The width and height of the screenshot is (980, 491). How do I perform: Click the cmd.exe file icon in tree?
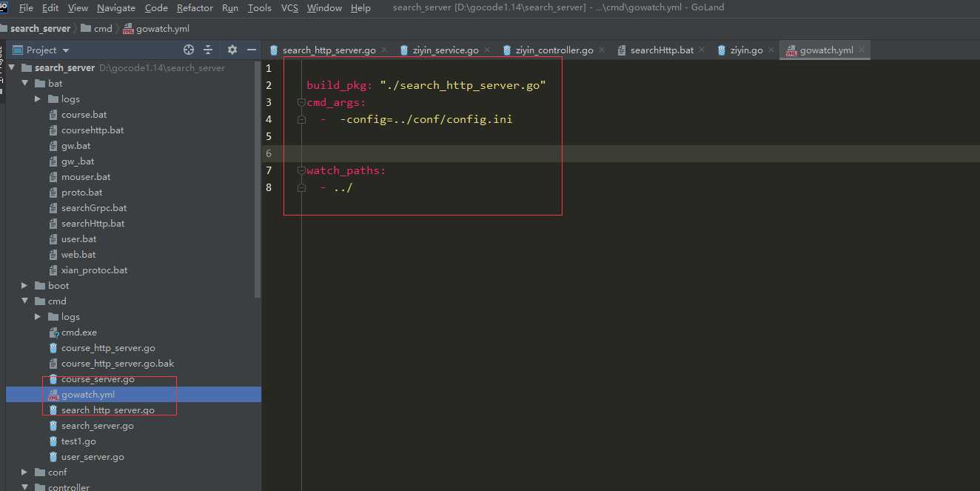[53, 333]
